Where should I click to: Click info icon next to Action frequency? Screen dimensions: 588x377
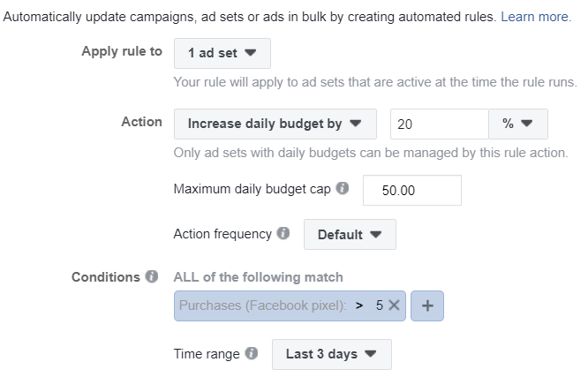(283, 233)
